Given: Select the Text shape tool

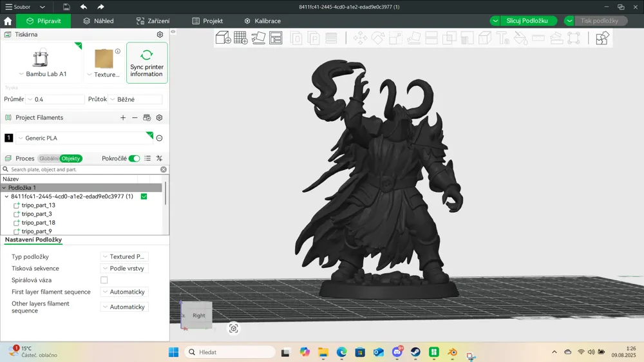Looking at the screenshot, I should pyautogui.click(x=503, y=38).
